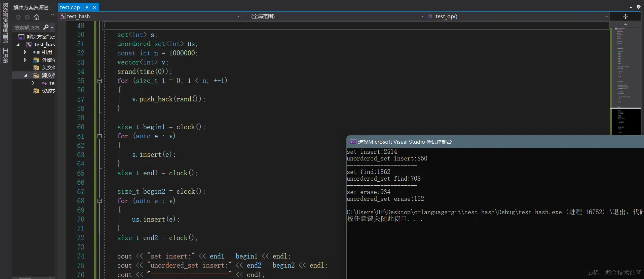
Task: Click the split editor plus button
Action: point(626,16)
